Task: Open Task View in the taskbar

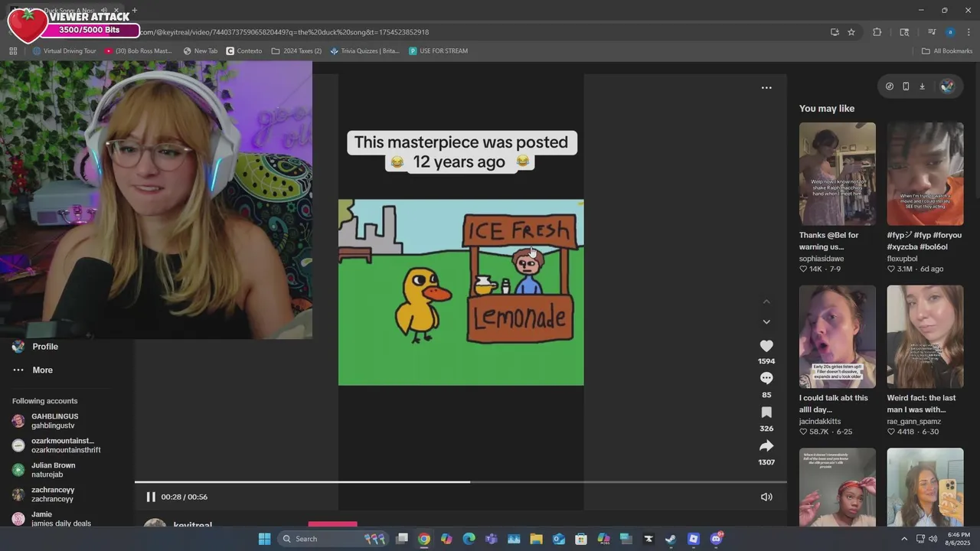Action: pyautogui.click(x=402, y=539)
